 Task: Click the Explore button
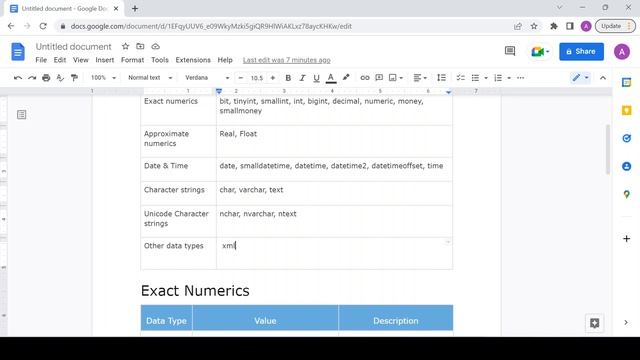click(594, 323)
